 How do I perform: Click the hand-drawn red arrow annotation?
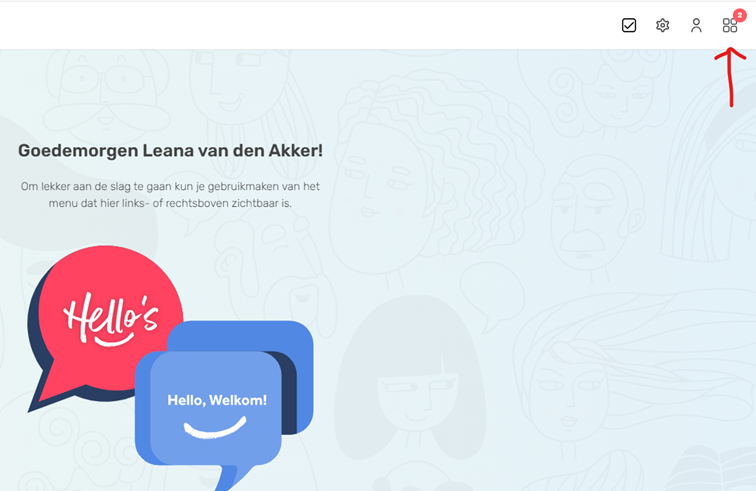click(x=730, y=76)
